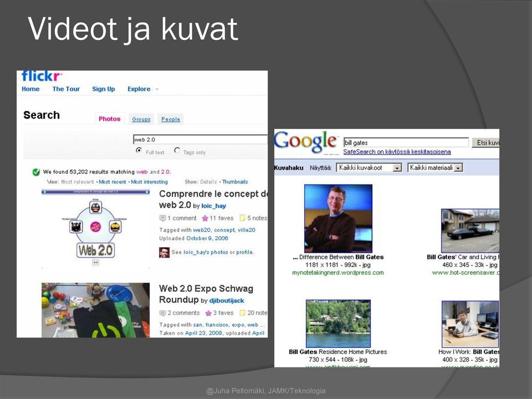The height and width of the screenshot is (399, 532).
Task: Click the 11 faves count text
Action: pos(222,218)
